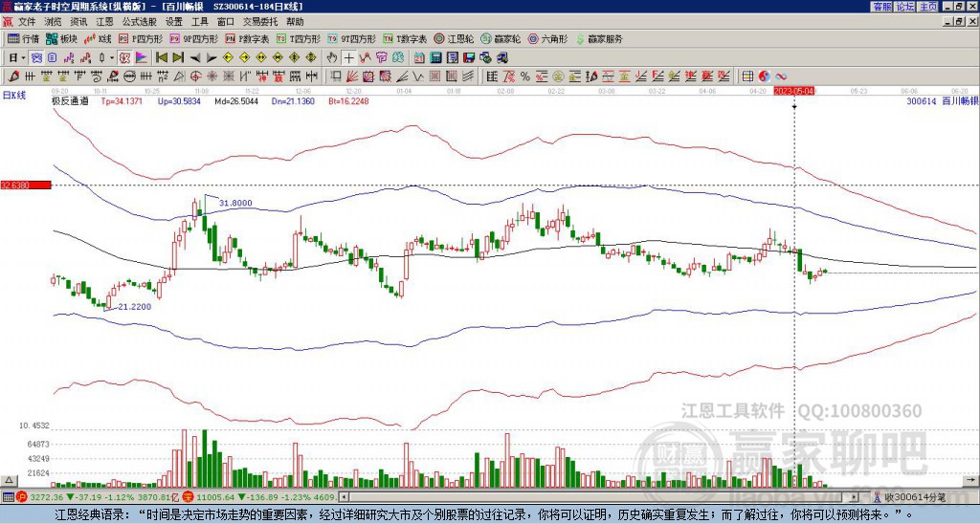Click the save floppy disk icon
980x524 pixels.
(469, 58)
